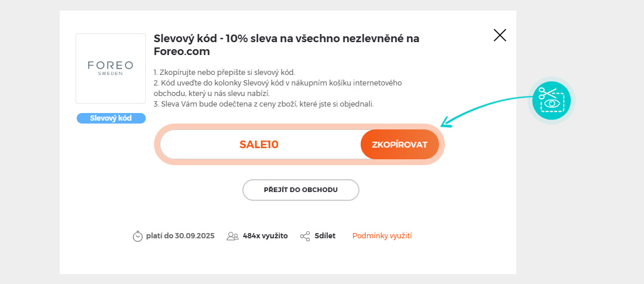
Task: Click the stopwatch validity icon
Action: [x=138, y=237]
